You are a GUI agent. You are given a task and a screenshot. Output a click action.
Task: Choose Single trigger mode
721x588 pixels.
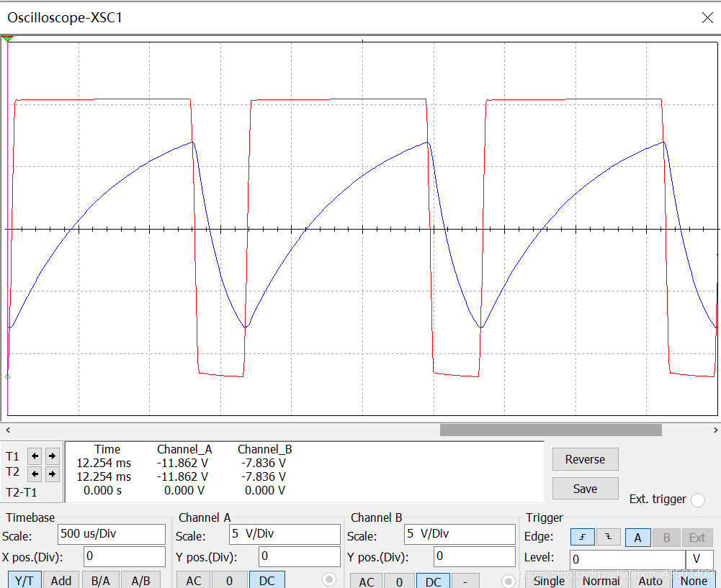click(x=549, y=581)
